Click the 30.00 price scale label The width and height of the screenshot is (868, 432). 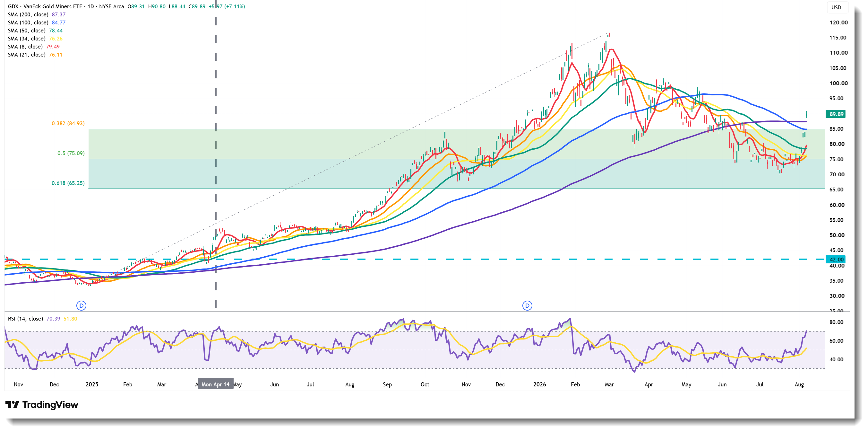pos(837,296)
